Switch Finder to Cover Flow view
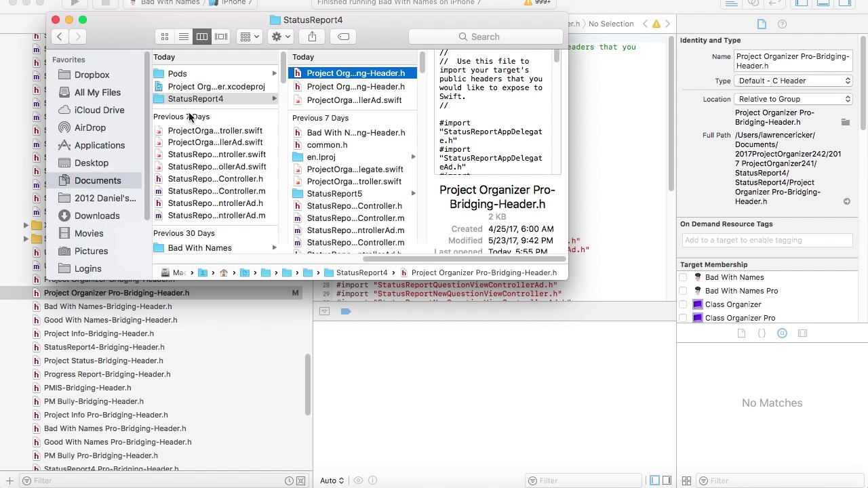868x488 pixels. (x=221, y=37)
